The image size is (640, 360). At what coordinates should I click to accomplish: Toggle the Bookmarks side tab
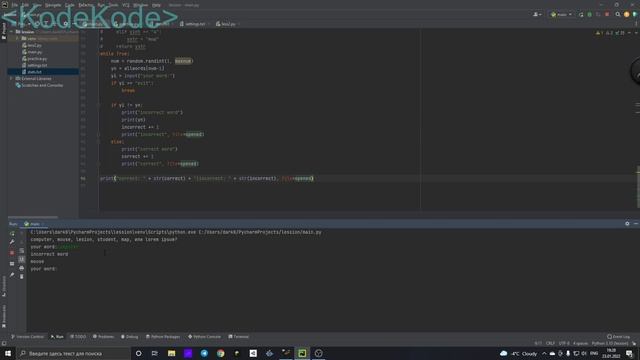coord(4,316)
